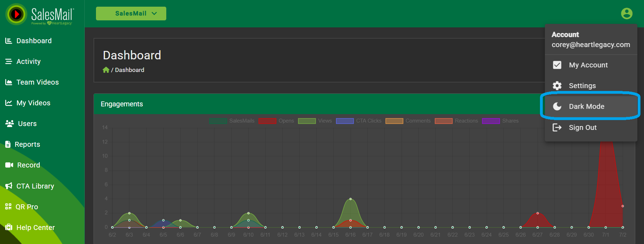
Task: Click the Users group icon
Action: point(9,124)
